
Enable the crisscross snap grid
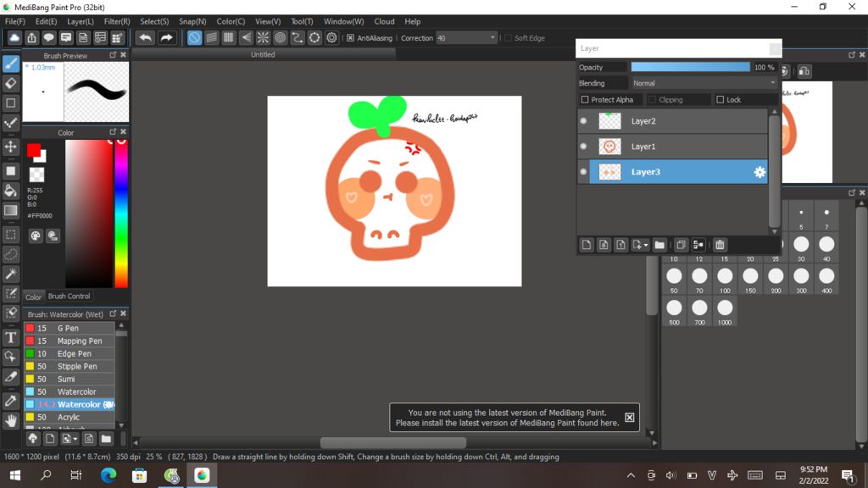[x=229, y=37]
